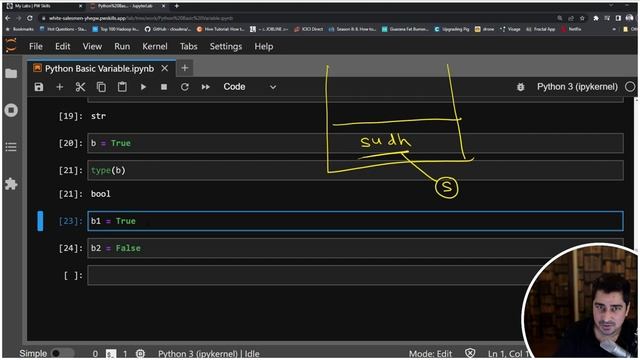Open the Netflix bookmark

[571, 29]
